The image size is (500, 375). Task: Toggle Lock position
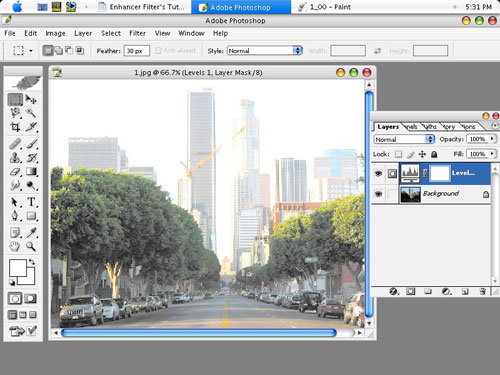pyautogui.click(x=422, y=154)
